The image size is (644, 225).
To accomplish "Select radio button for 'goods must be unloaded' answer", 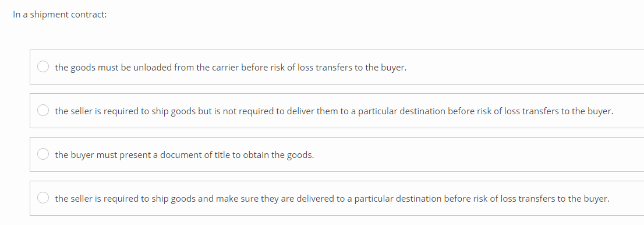I will point(43,66).
